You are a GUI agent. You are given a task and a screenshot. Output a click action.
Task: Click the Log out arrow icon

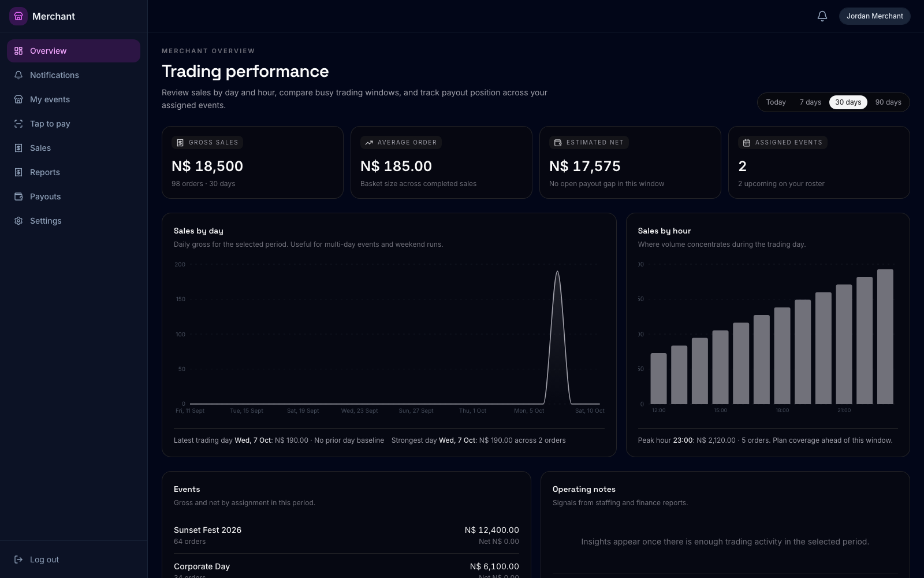(x=18, y=560)
